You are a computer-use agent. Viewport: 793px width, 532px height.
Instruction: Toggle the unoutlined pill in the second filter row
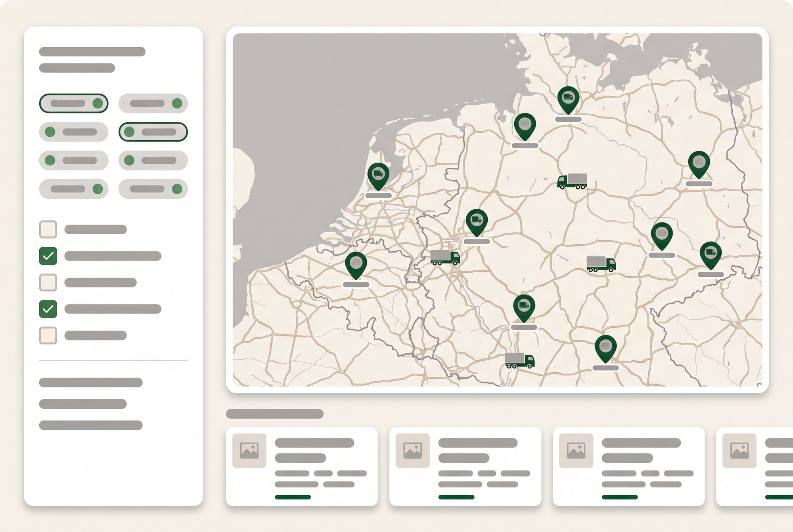coord(74,132)
